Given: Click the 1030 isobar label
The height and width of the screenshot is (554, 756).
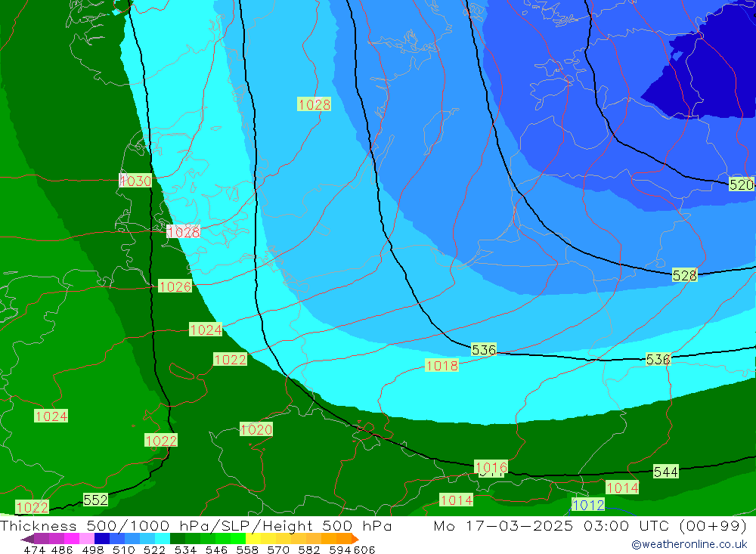Looking at the screenshot, I should click(135, 181).
